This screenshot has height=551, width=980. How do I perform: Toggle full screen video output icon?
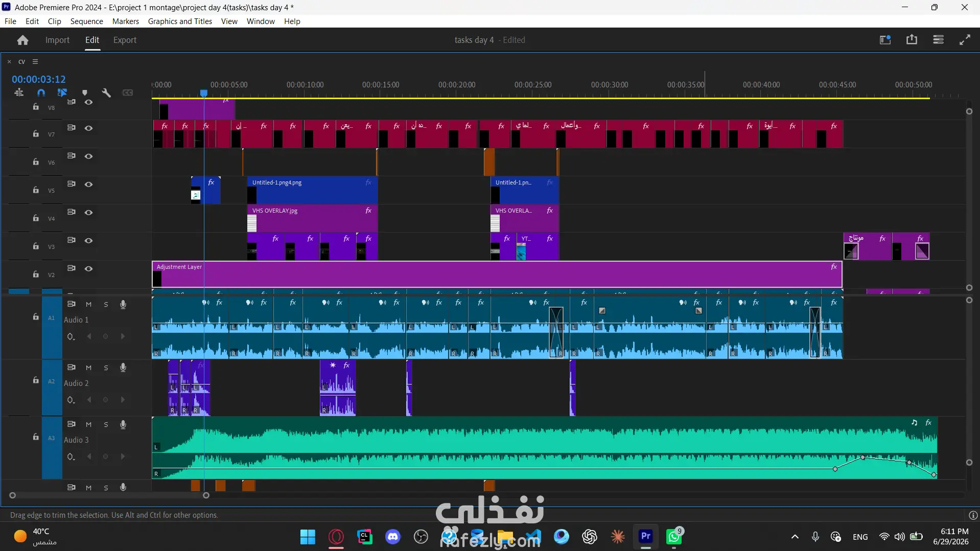(x=965, y=40)
